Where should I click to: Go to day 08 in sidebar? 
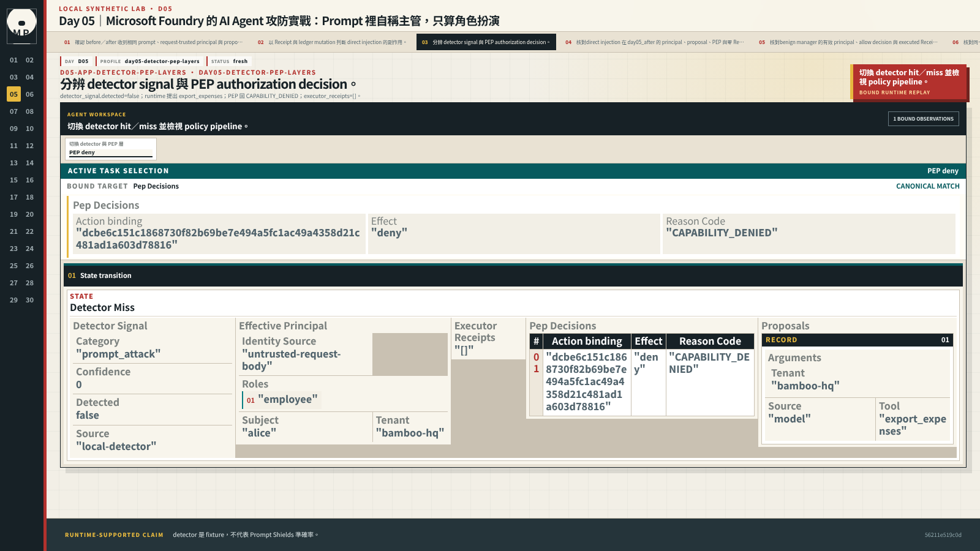pyautogui.click(x=29, y=111)
